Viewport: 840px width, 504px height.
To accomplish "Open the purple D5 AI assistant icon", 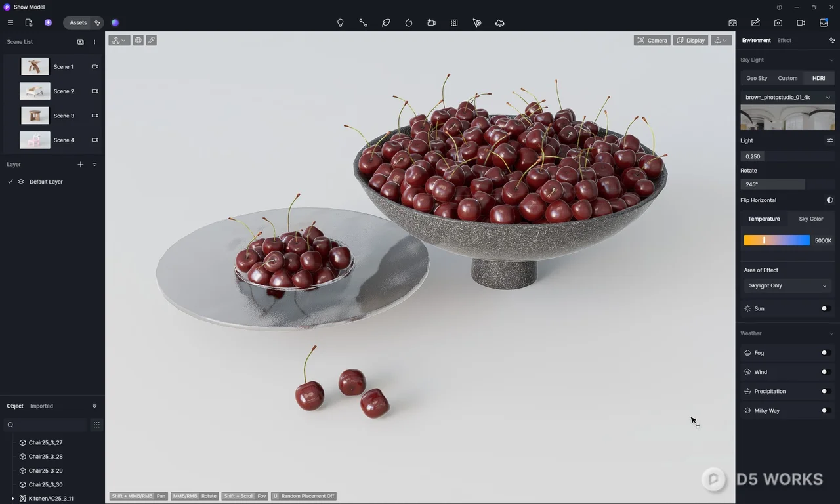I will point(48,22).
